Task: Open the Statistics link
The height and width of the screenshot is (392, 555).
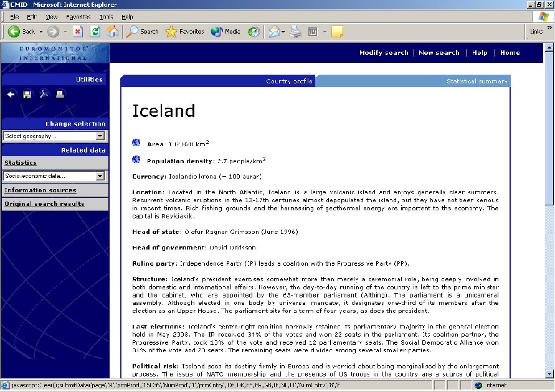Action: click(x=20, y=162)
